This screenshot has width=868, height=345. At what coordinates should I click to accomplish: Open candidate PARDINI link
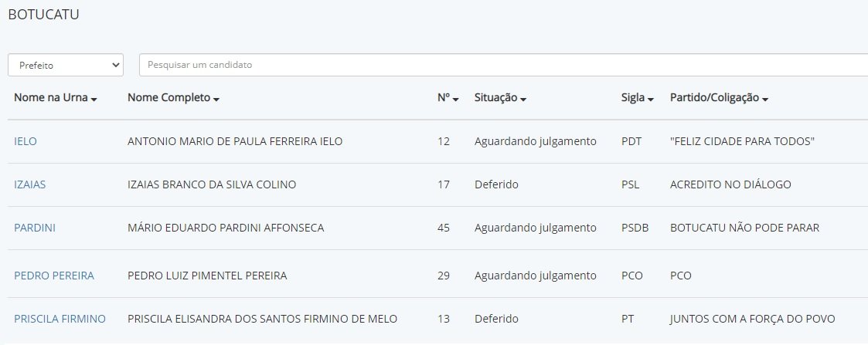tap(35, 228)
